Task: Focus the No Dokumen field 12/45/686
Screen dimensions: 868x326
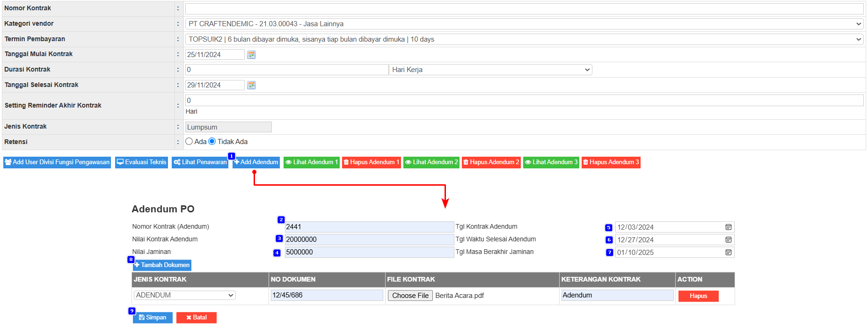Action: point(327,295)
